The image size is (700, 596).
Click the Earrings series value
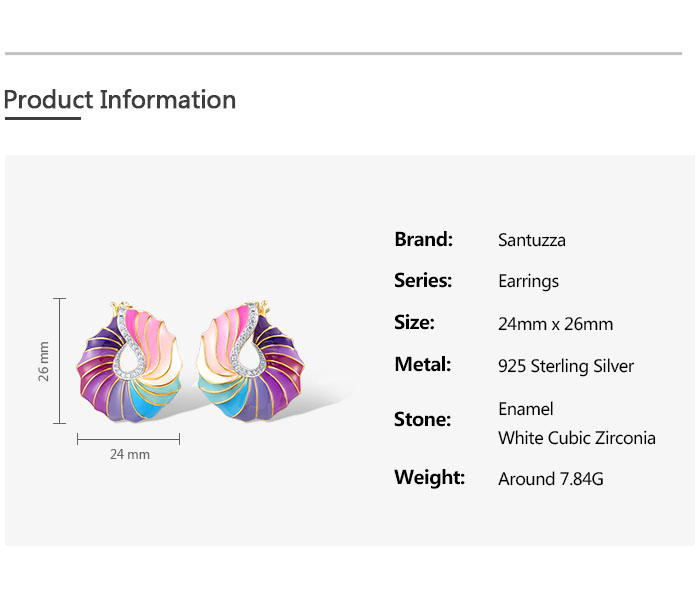click(x=528, y=281)
